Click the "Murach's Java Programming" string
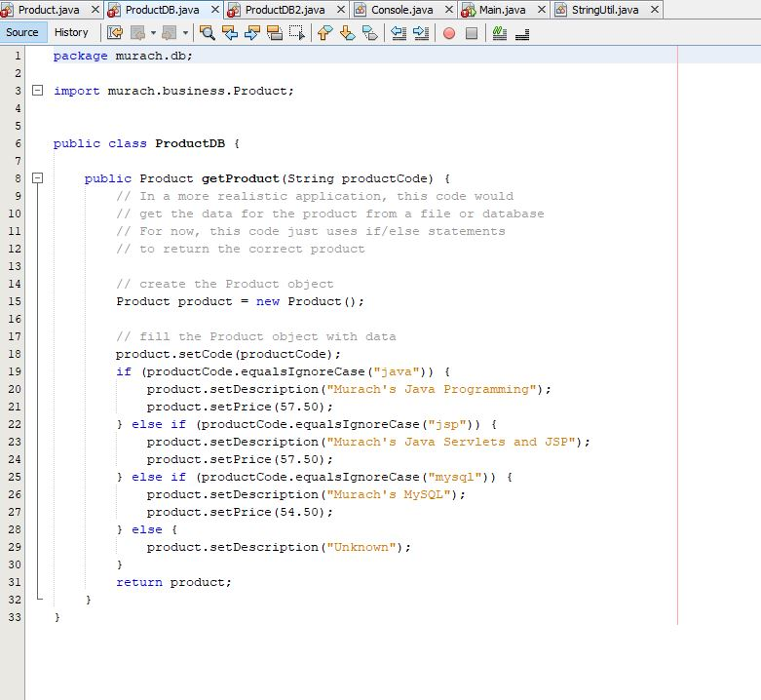This screenshot has width=761, height=700. 432,389
